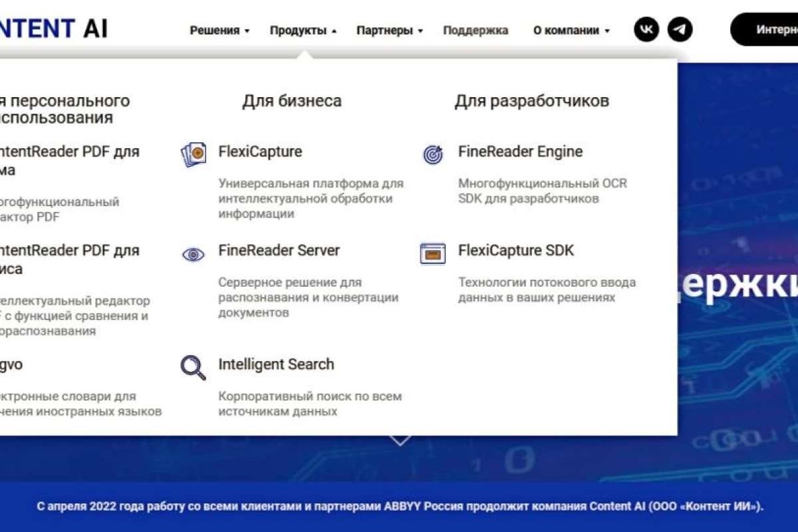
Task: Click the Универсальная платформа description text
Action: (x=311, y=198)
